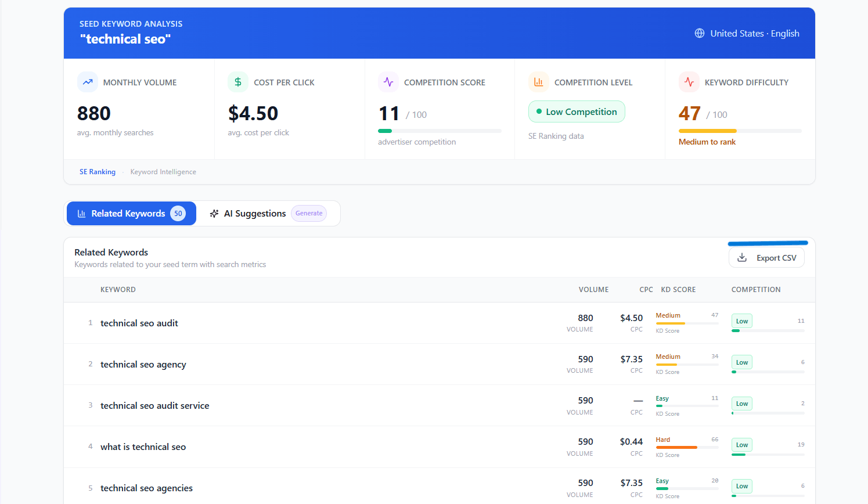Click the globe icon near United States
The image size is (868, 504).
(x=699, y=33)
